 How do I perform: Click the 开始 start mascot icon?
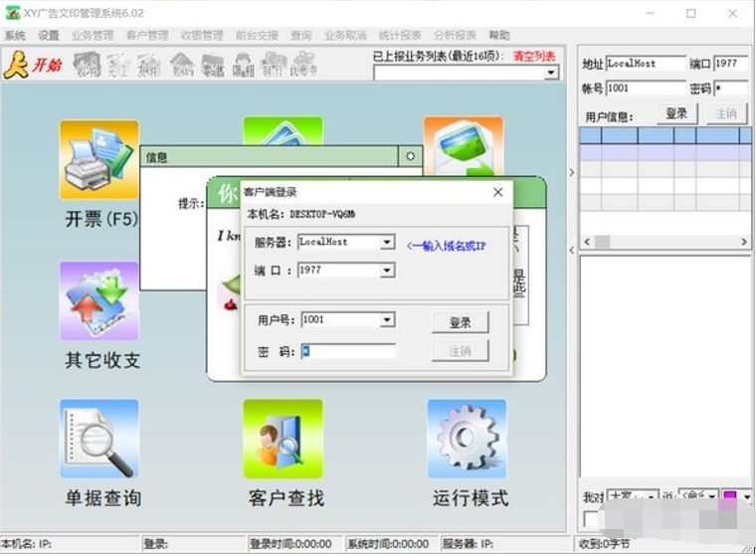tap(16, 65)
